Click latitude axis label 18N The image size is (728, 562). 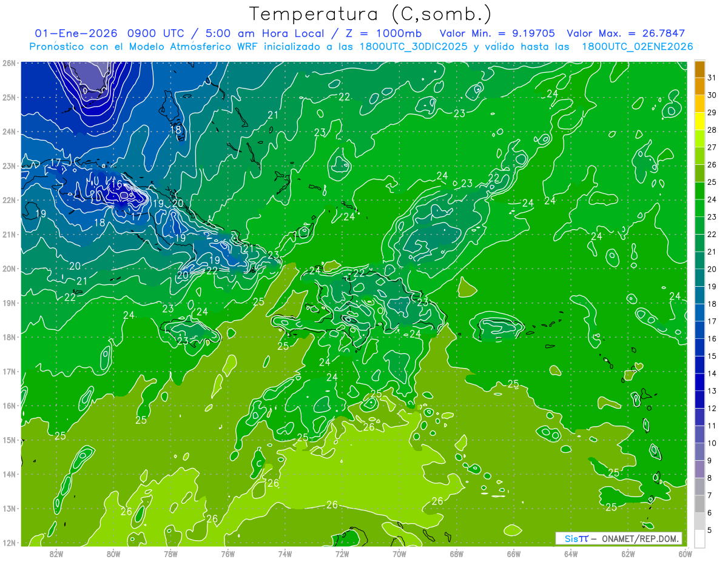[9, 337]
